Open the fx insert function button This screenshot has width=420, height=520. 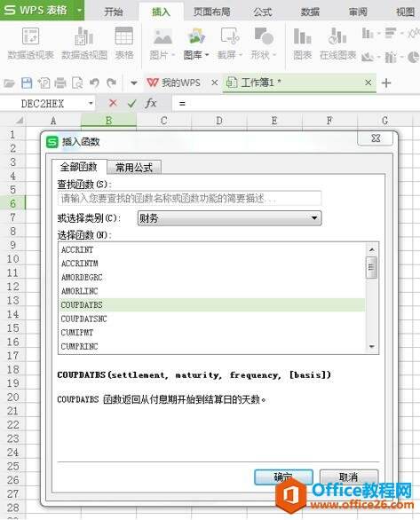click(151, 103)
